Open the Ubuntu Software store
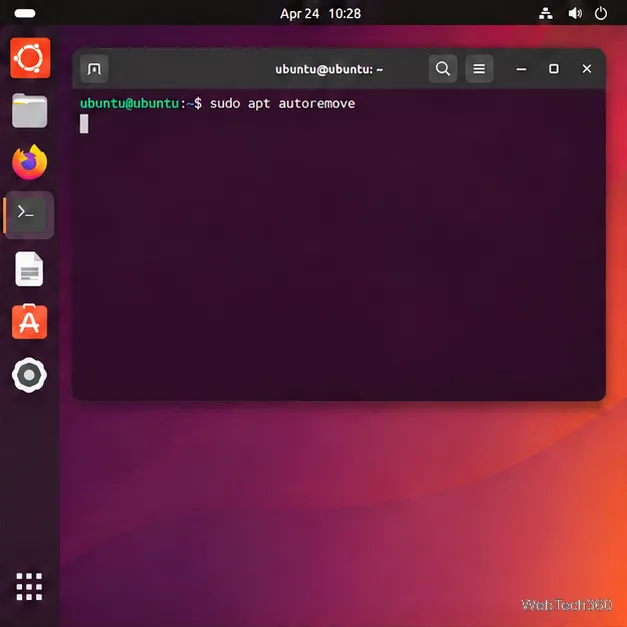 pos(30,321)
